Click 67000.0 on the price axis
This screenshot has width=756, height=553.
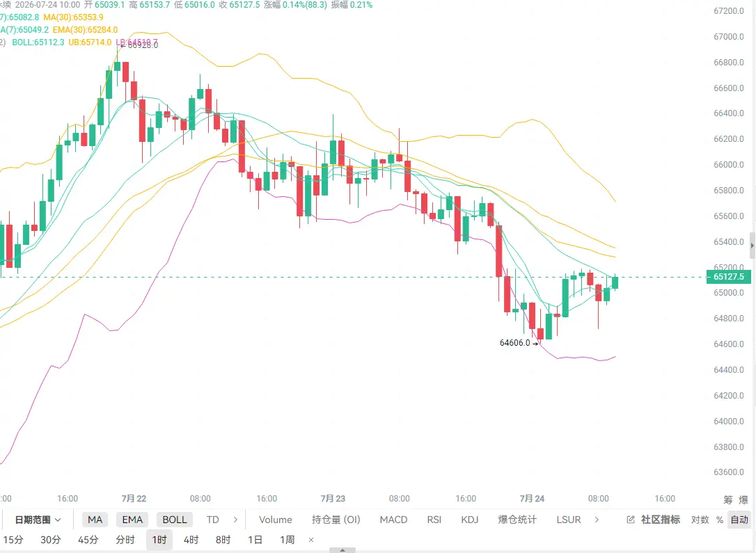coord(729,37)
